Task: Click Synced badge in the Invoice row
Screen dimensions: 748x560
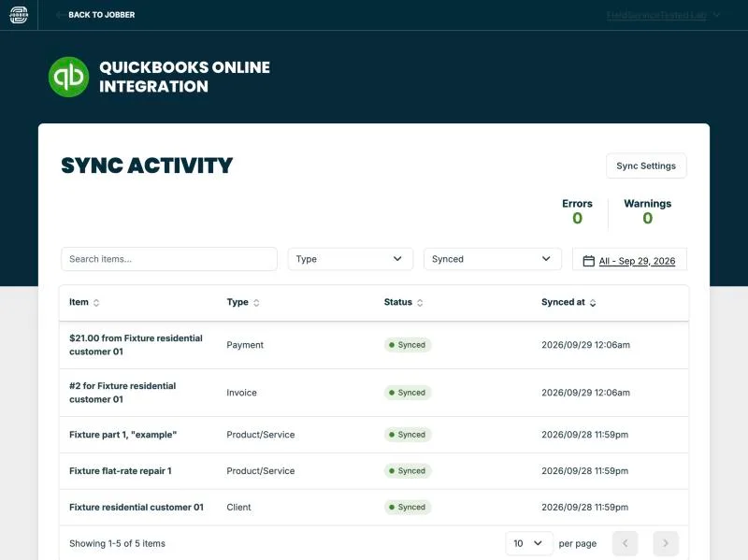Action: (x=408, y=393)
